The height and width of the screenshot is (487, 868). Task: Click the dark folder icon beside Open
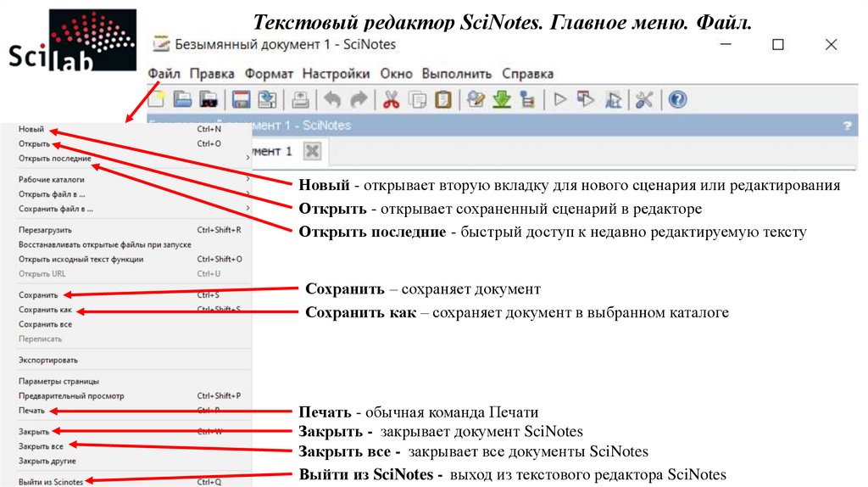coord(209,100)
